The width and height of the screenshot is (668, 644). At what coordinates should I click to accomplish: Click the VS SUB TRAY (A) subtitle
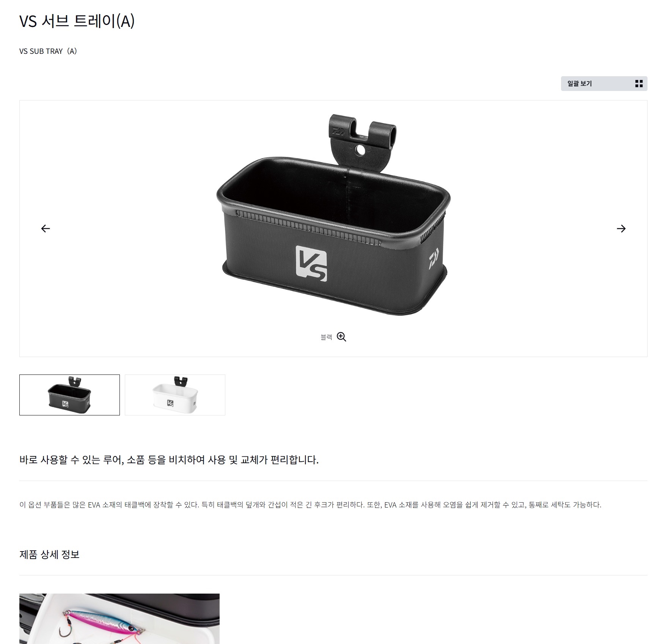[48, 51]
